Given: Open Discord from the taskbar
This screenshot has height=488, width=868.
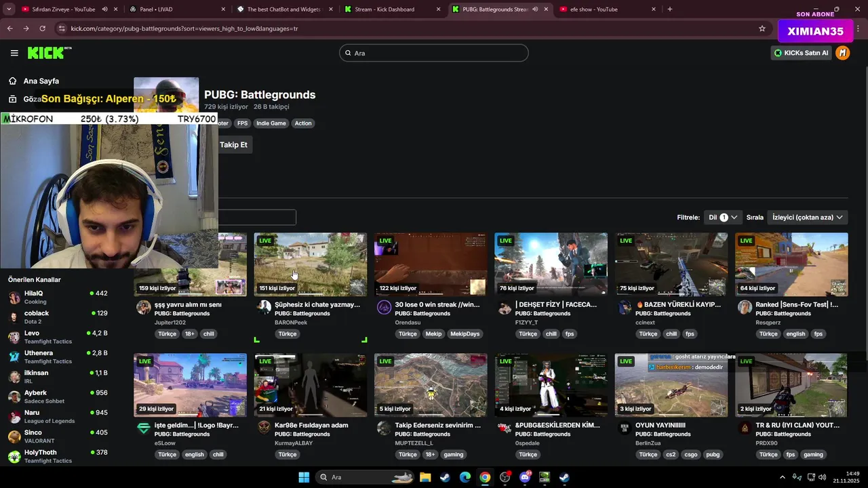Looking at the screenshot, I should (x=525, y=477).
